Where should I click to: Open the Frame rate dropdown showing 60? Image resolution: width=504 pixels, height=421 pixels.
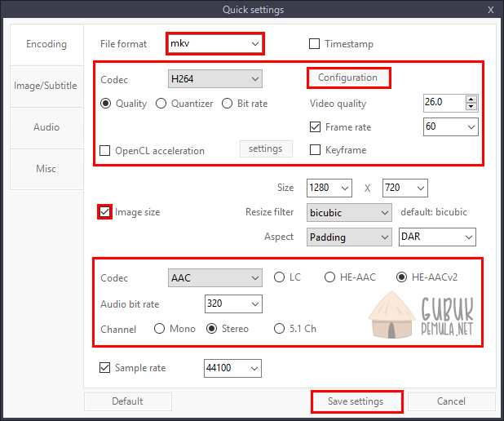451,126
